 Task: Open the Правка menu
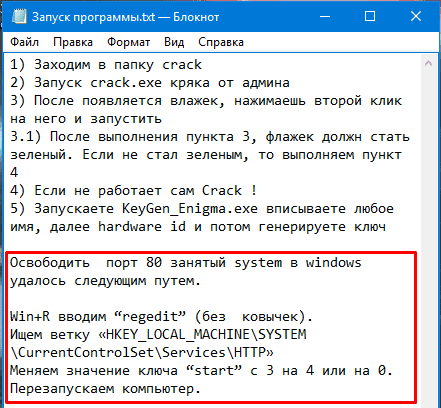pyautogui.click(x=73, y=42)
